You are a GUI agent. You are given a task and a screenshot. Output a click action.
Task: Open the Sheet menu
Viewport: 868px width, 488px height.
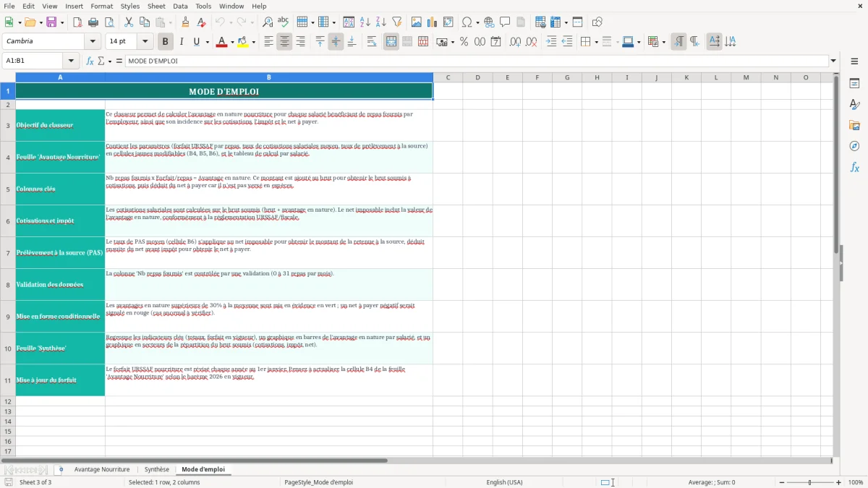156,6
